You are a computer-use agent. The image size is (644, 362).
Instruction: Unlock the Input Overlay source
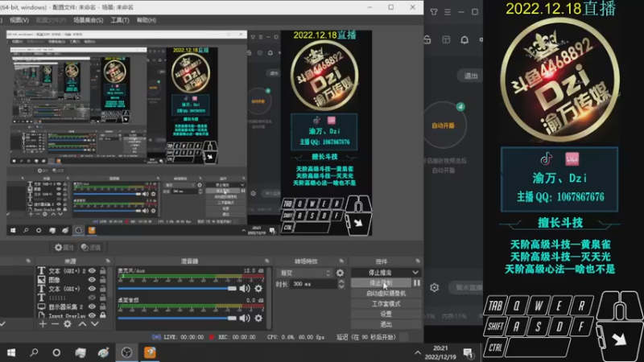pos(103,315)
